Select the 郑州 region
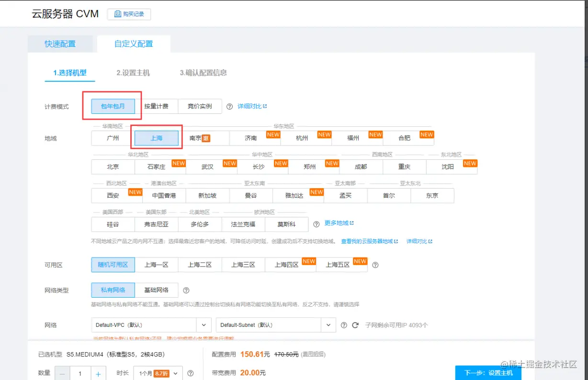 click(314, 167)
